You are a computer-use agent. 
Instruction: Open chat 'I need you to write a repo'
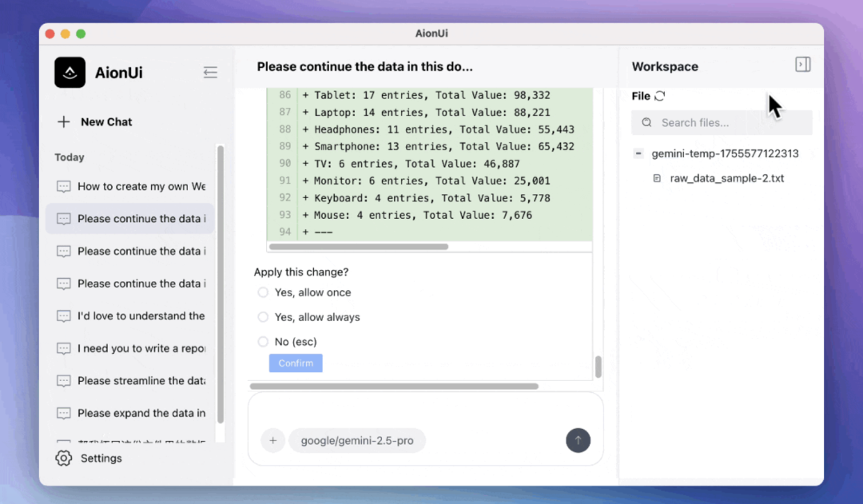pyautogui.click(x=130, y=348)
